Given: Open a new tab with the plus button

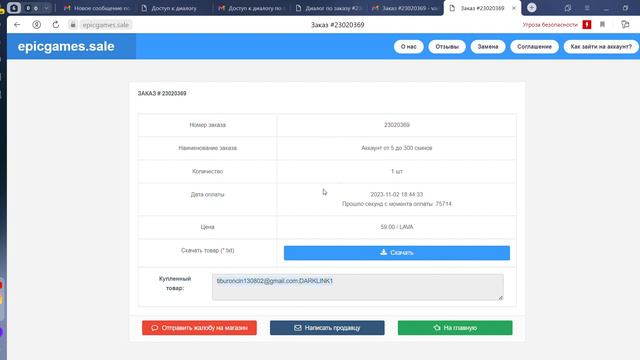Looking at the screenshot, I should click(x=531, y=8).
